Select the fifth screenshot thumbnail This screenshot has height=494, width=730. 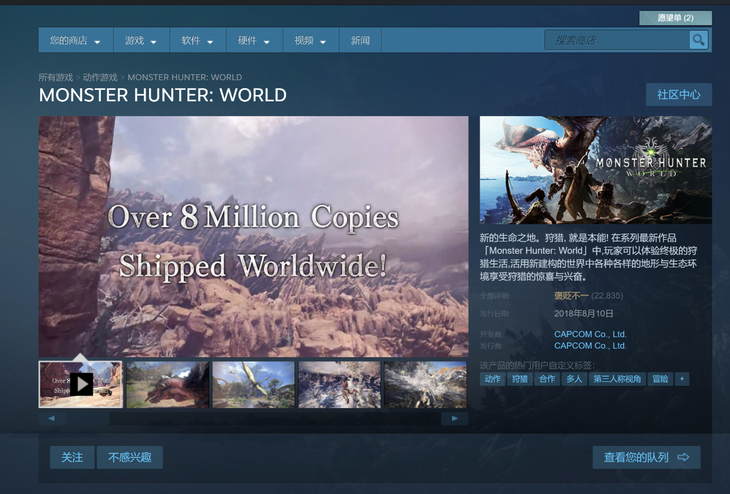point(425,385)
